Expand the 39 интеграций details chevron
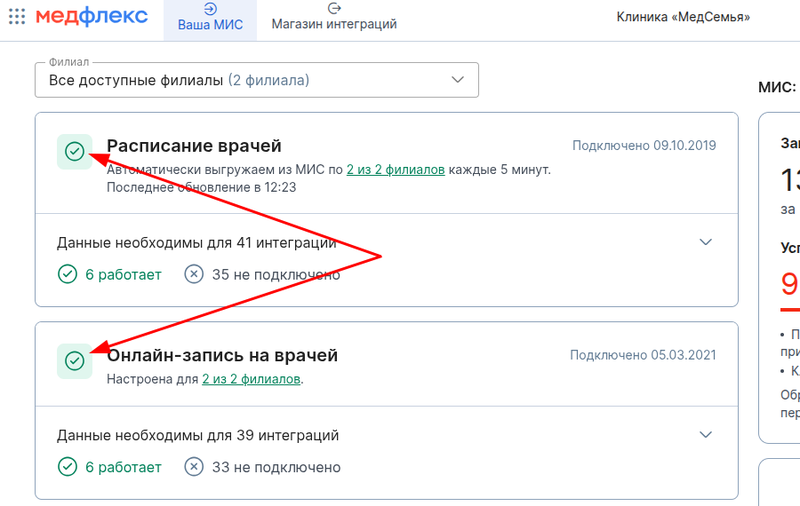The image size is (800, 506). pos(706,435)
